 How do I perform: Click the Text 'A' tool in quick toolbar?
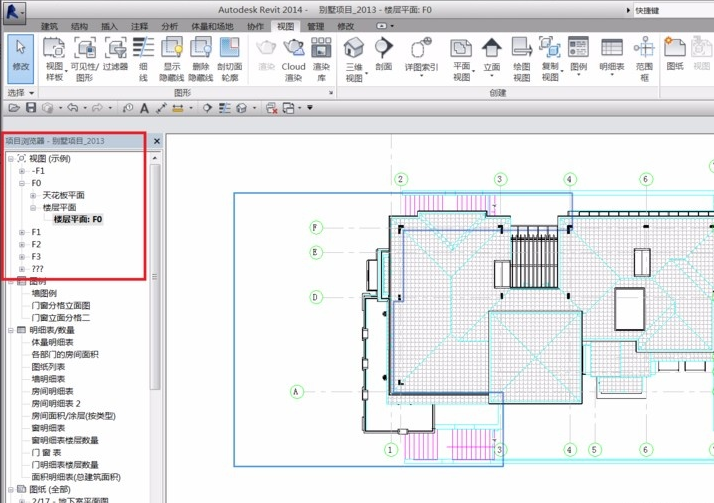144,108
